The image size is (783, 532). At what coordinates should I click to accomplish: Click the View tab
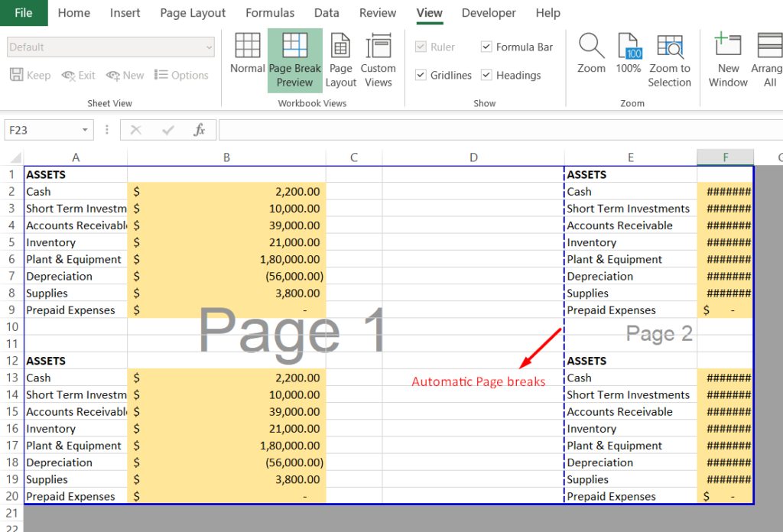tap(430, 13)
